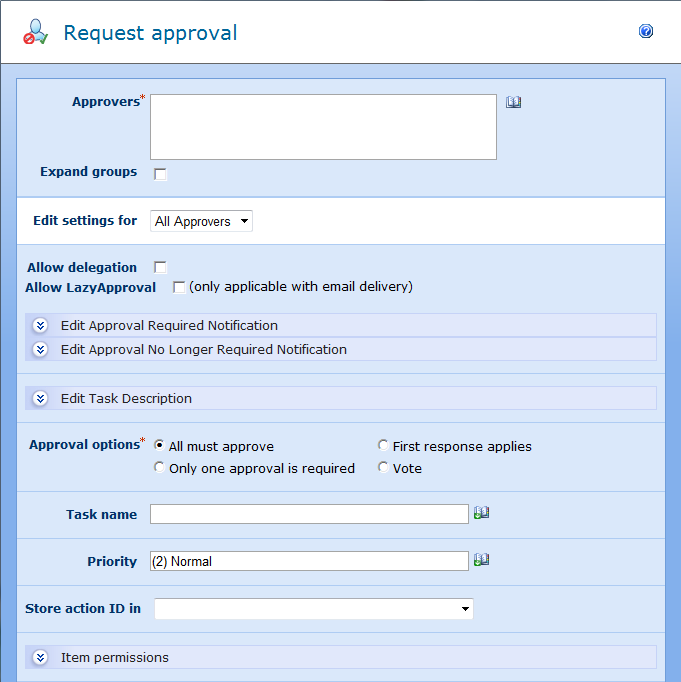Click the insert reference icon beside Priority
Viewport: 681px width, 682px height.
[x=481, y=560]
